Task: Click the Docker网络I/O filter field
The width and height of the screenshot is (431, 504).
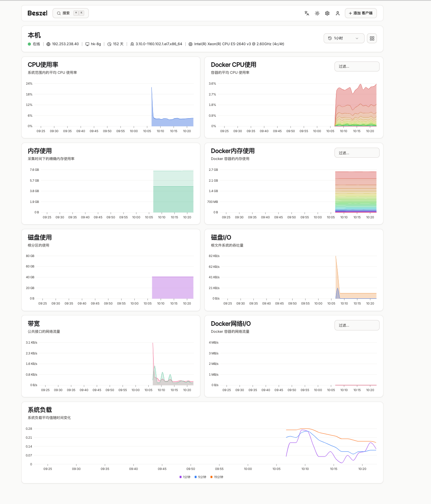Action: 357,325
